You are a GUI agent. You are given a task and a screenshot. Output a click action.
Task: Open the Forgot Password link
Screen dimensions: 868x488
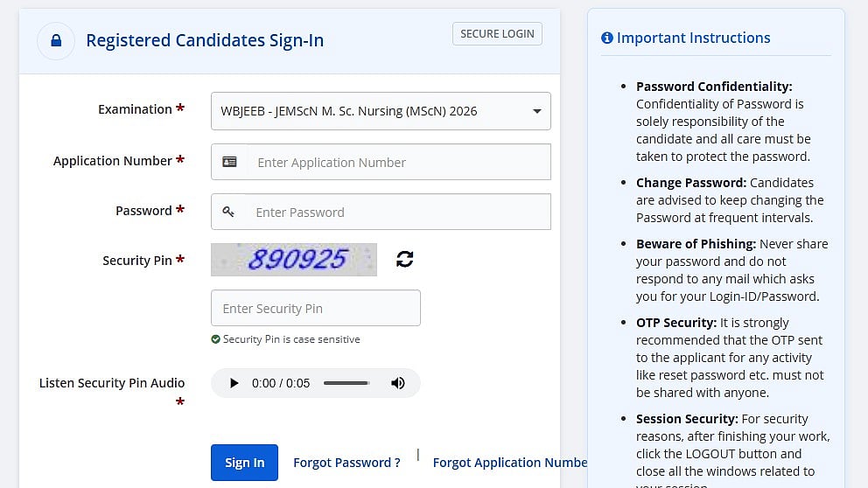pyautogui.click(x=346, y=463)
